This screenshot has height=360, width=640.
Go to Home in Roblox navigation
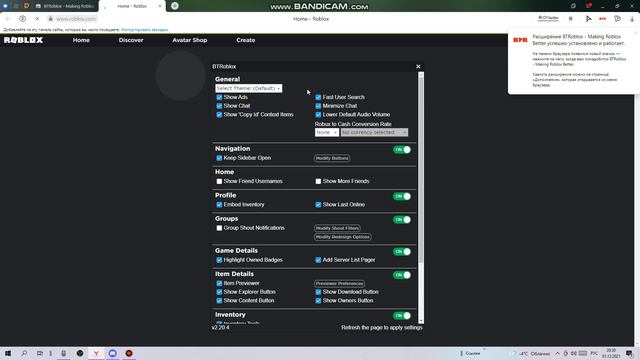[x=81, y=40]
